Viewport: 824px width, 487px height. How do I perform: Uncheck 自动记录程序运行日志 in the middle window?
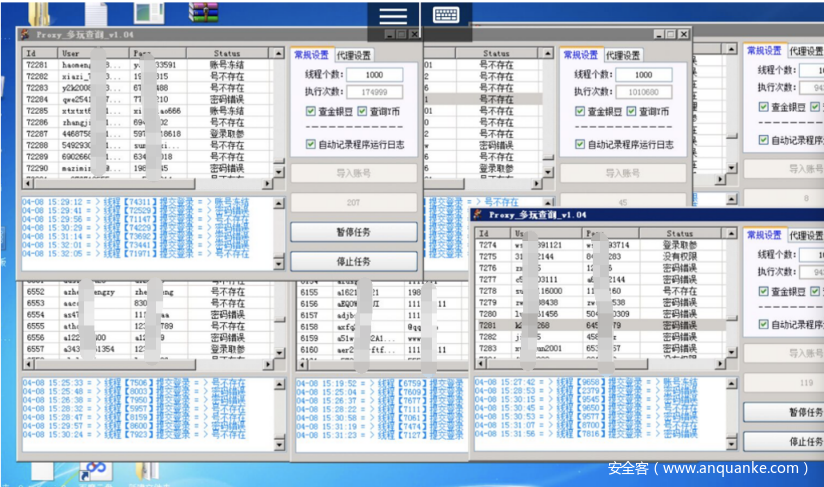pos(580,145)
